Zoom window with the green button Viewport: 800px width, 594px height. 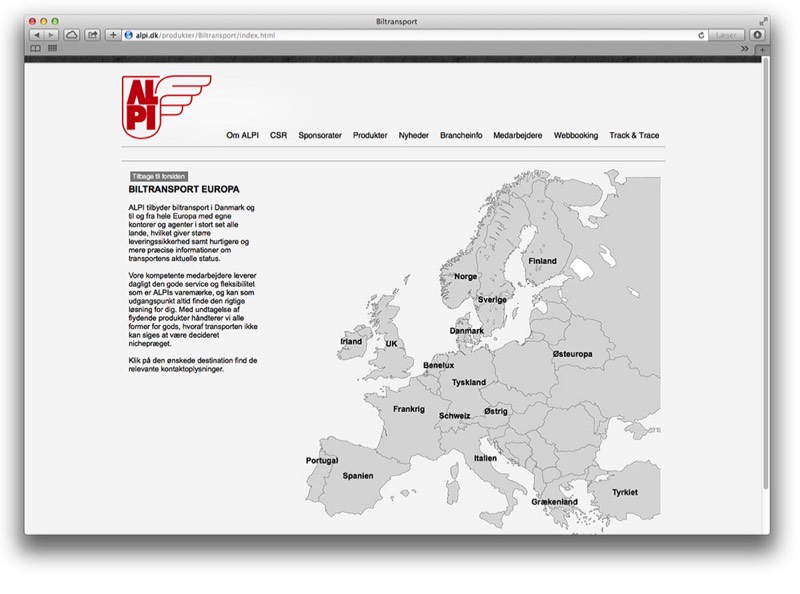pyautogui.click(x=55, y=21)
